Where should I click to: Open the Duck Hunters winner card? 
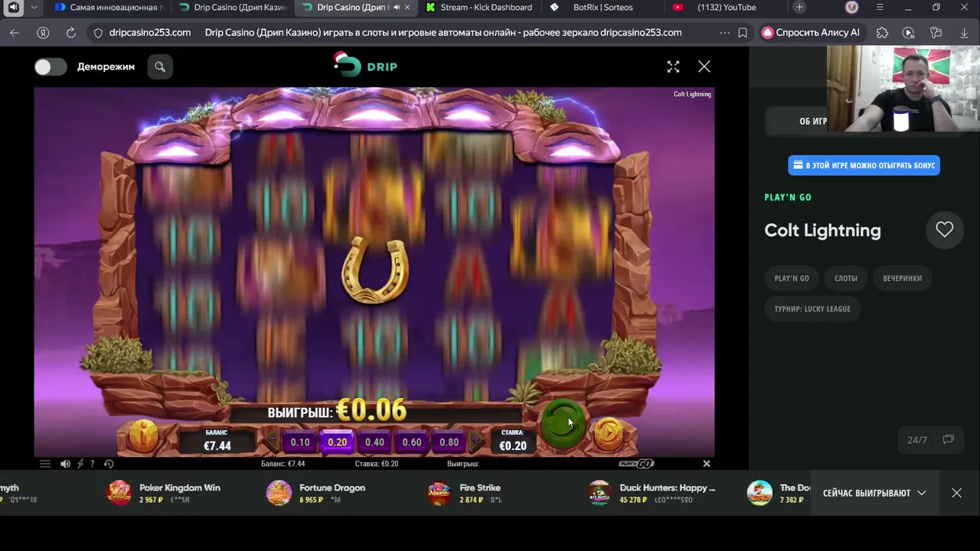(x=652, y=493)
